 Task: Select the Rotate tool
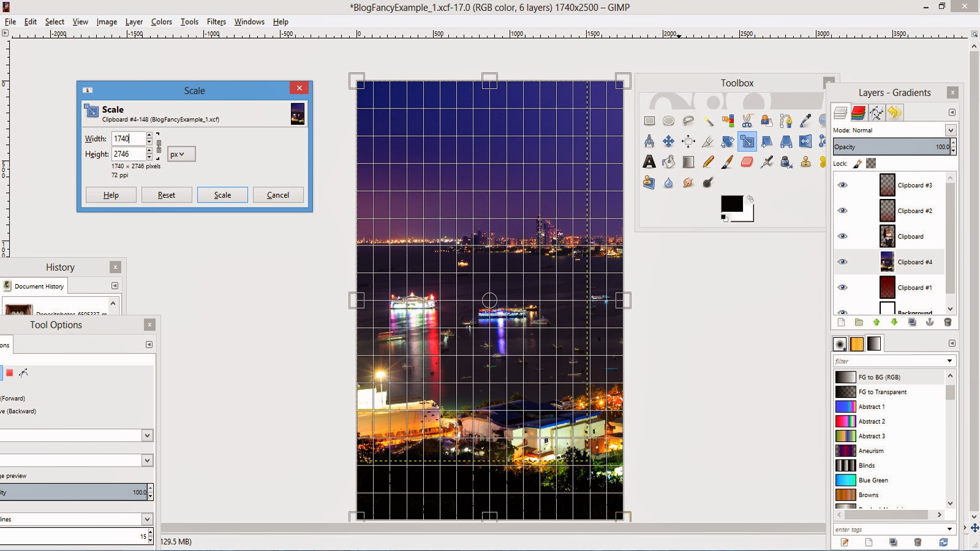(x=728, y=141)
